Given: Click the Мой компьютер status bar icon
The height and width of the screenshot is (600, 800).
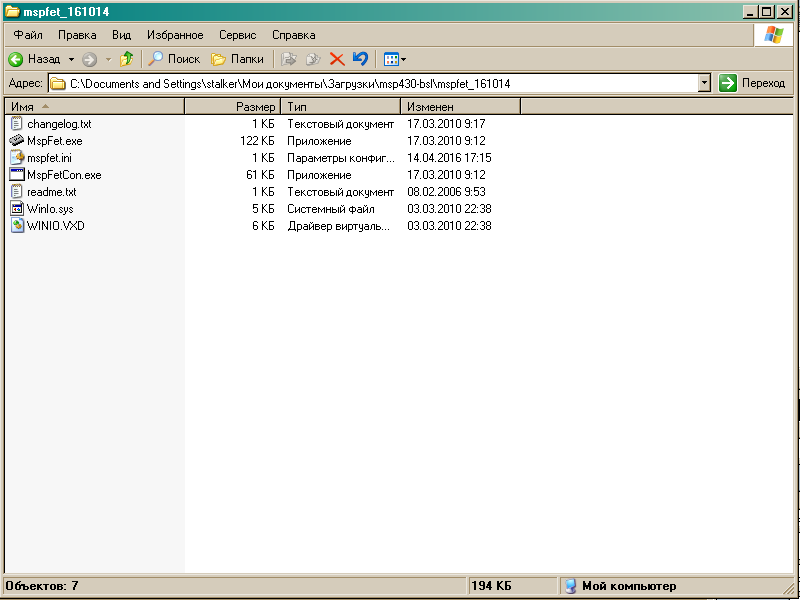Looking at the screenshot, I should tap(570, 586).
